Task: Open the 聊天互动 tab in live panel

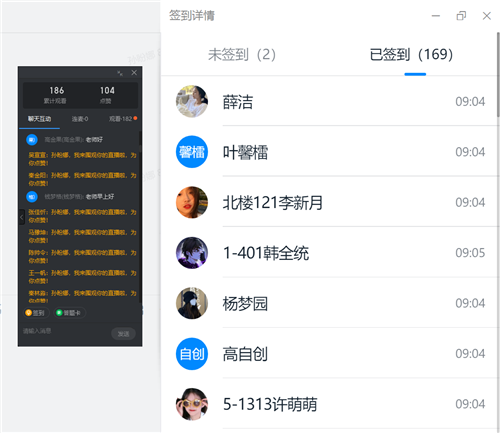Action: [x=39, y=119]
